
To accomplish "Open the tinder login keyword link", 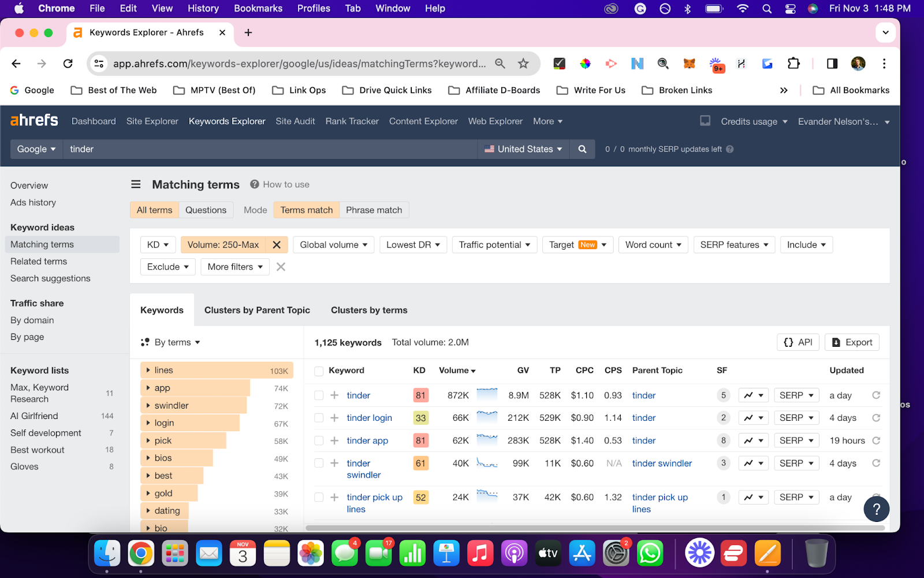I will point(369,417).
